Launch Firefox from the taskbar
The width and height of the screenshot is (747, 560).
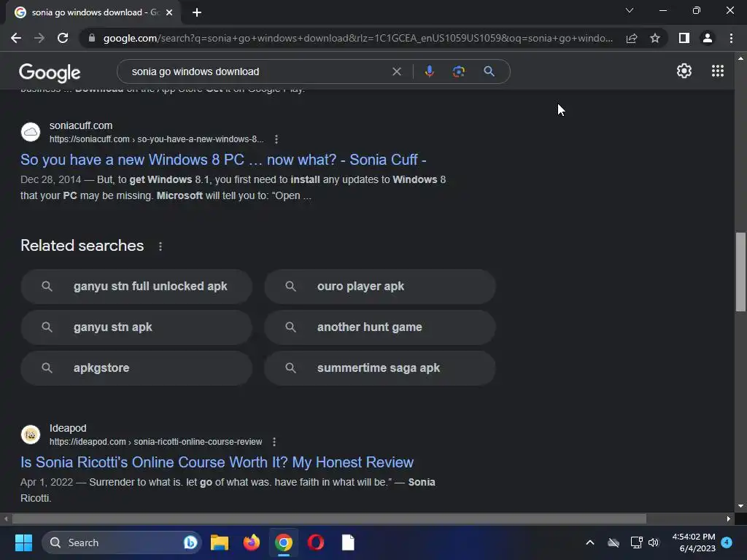point(252,542)
